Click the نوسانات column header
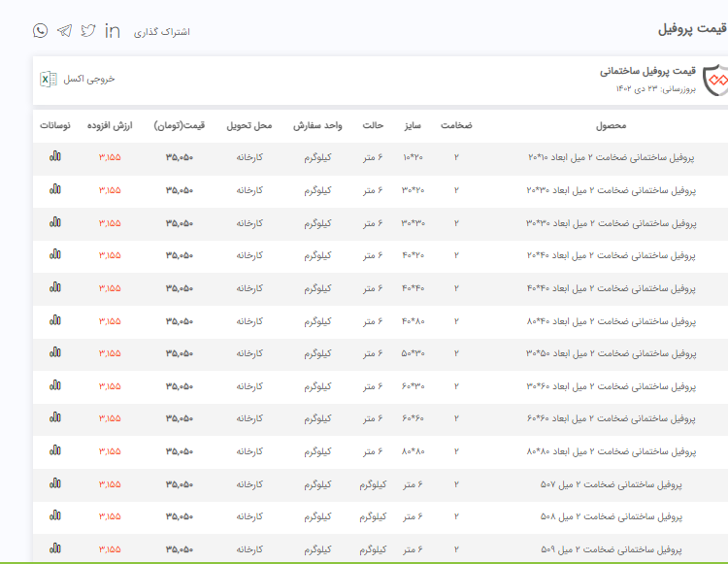The height and width of the screenshot is (564, 728). (54, 125)
